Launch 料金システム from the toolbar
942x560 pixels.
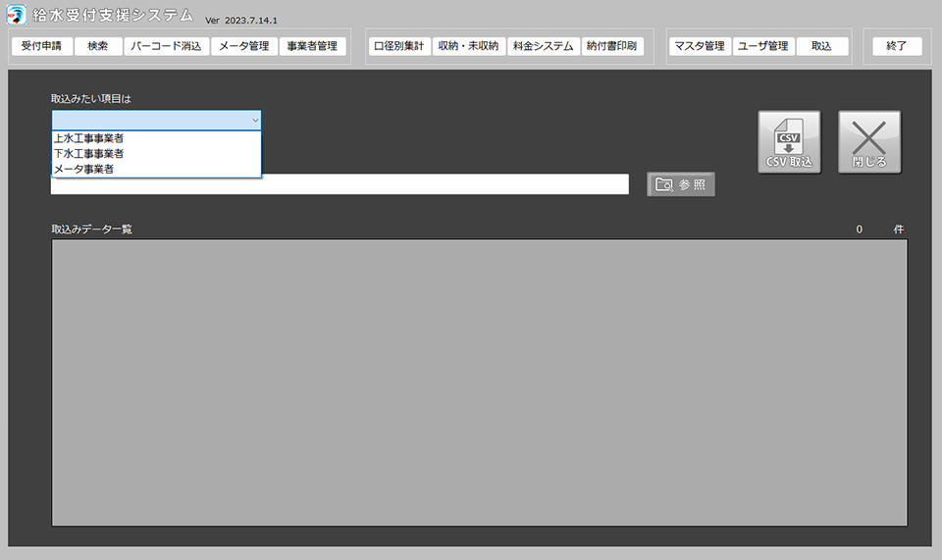point(543,46)
